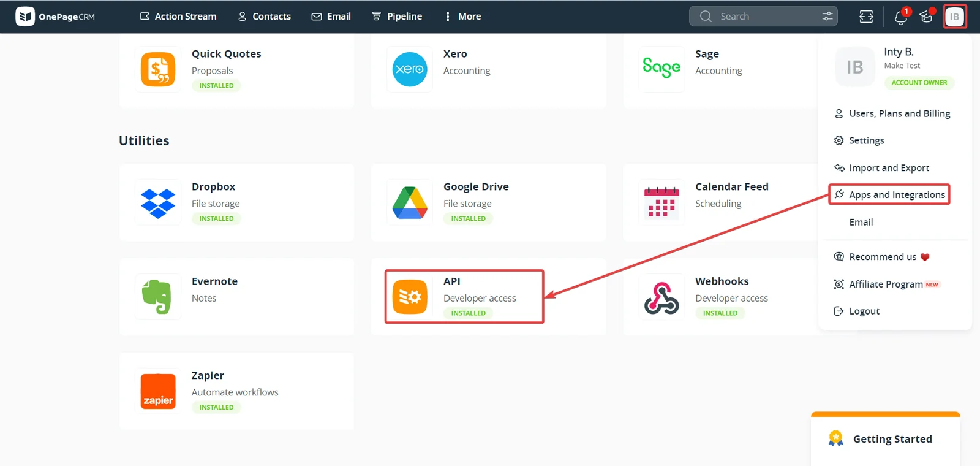The height and width of the screenshot is (466, 980).
Task: Select the Sage logo icon
Action: [x=661, y=67]
